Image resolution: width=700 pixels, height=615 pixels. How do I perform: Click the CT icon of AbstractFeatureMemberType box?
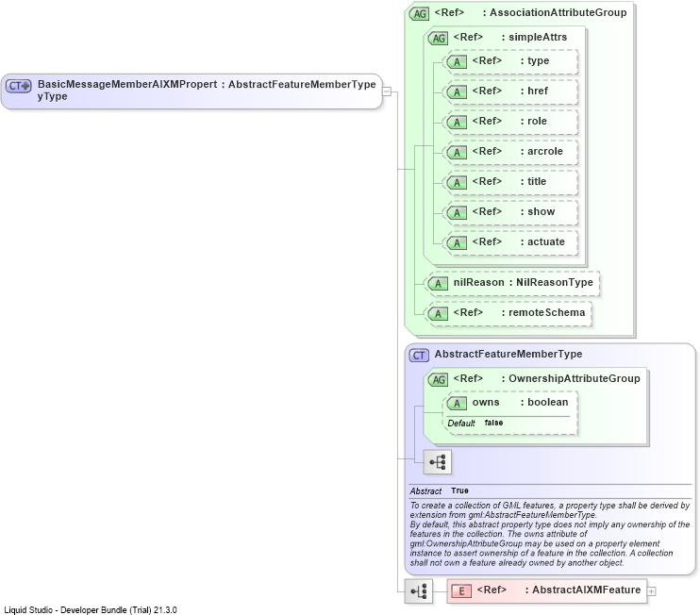[419, 356]
